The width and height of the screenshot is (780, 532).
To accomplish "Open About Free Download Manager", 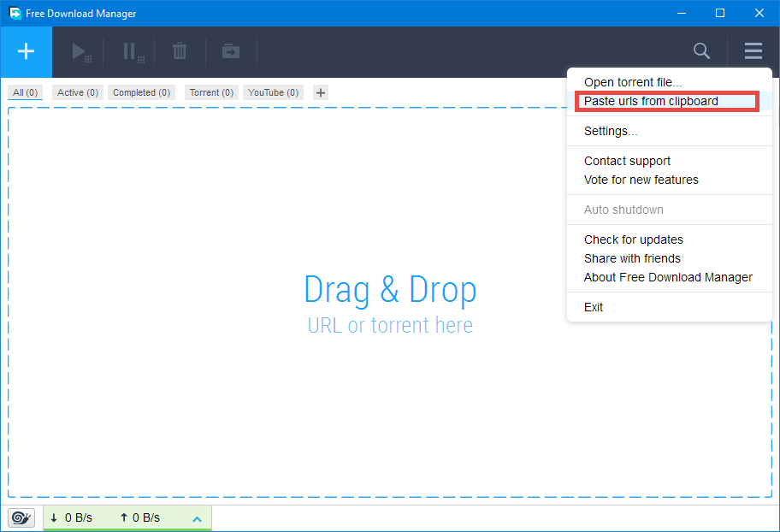I will click(x=670, y=277).
